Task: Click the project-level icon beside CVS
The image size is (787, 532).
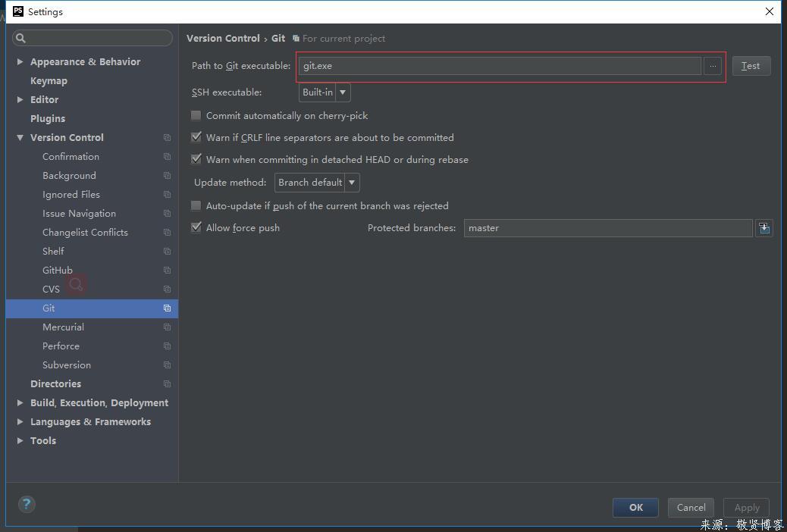Action: click(x=167, y=289)
